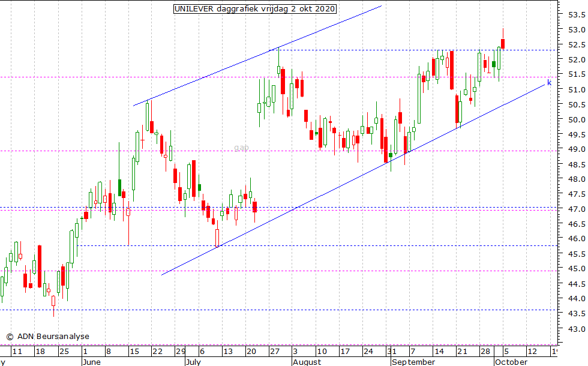Click date label 12 near October

point(533,352)
